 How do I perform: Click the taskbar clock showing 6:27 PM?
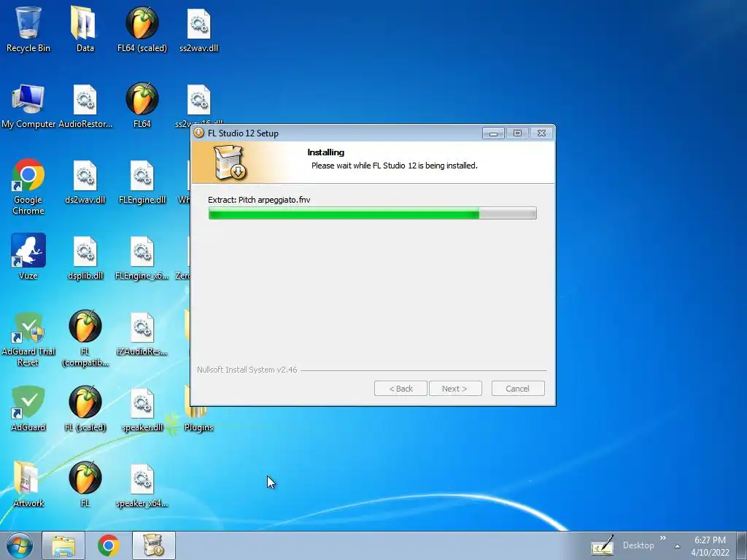point(710,546)
